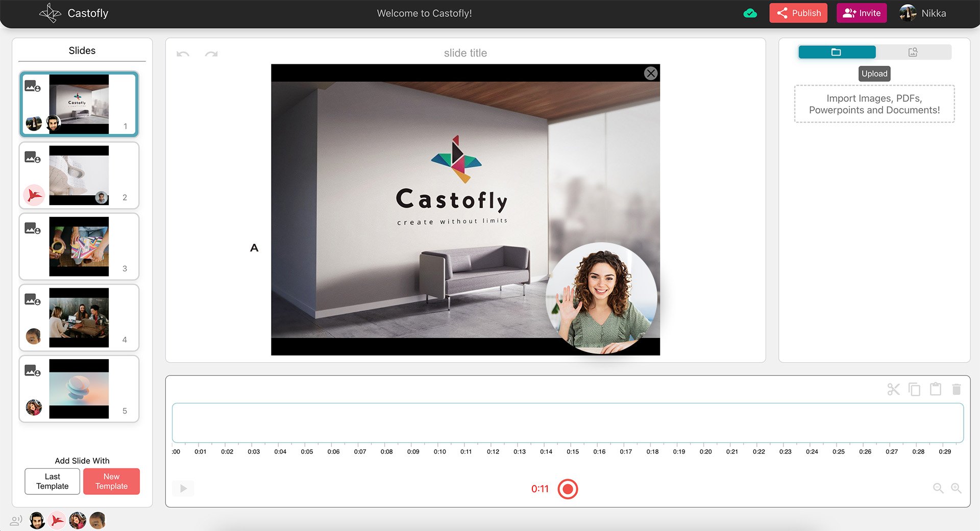This screenshot has height=531, width=980.
Task: Play the timeline recording
Action: (183, 489)
